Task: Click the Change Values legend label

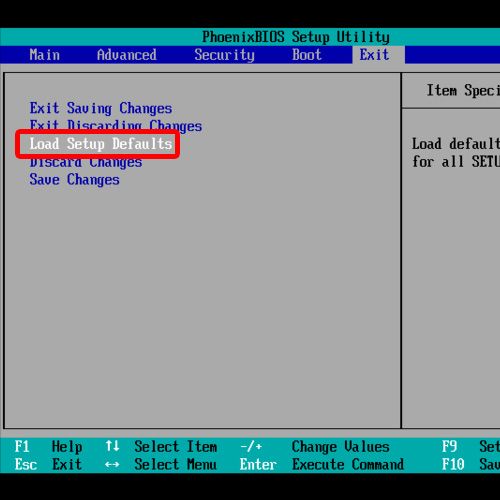Action: pos(341,447)
